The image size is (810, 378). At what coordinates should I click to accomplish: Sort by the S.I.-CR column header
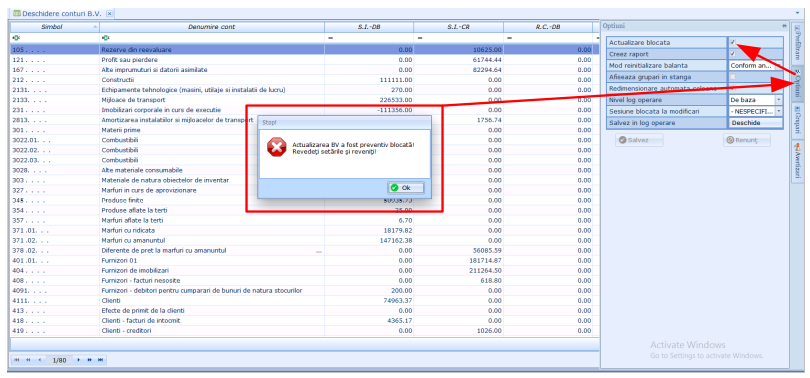click(x=458, y=26)
